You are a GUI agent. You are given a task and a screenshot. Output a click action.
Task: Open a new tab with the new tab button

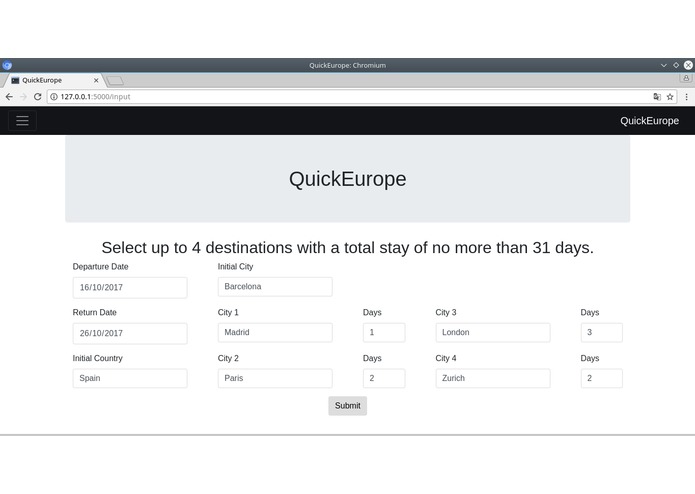pyautogui.click(x=115, y=81)
